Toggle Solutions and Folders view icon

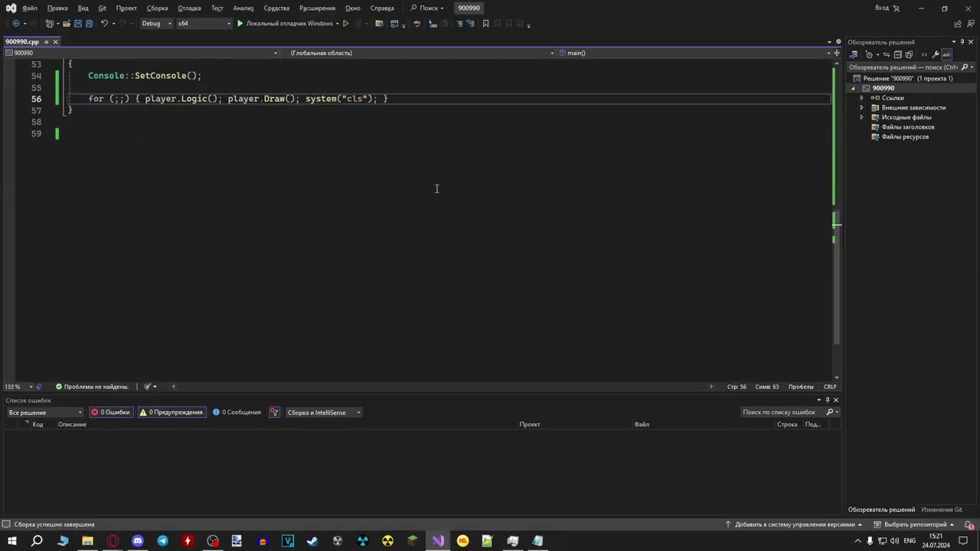click(x=854, y=54)
